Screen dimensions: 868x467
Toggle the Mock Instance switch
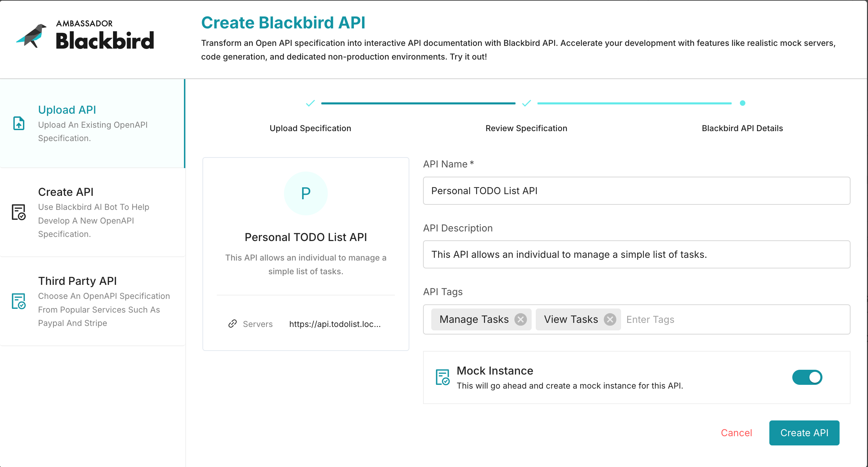(x=807, y=377)
